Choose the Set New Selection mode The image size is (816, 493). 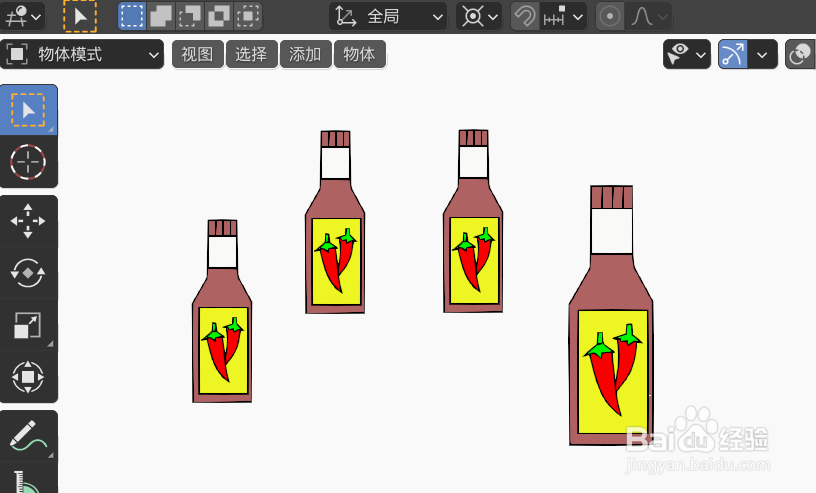click(x=132, y=16)
